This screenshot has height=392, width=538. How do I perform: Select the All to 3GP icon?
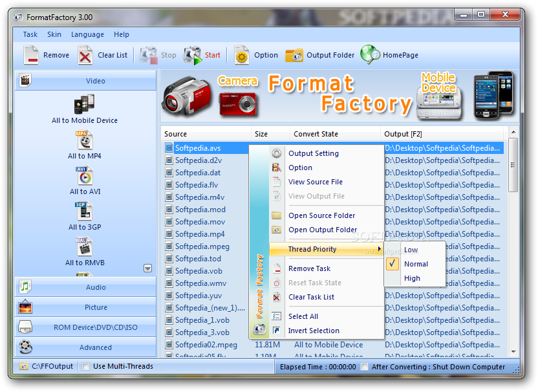[x=84, y=211]
